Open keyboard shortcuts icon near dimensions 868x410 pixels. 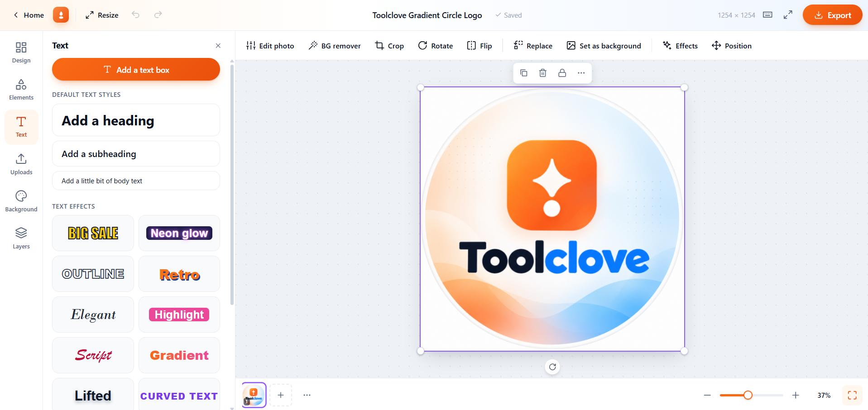pos(767,15)
